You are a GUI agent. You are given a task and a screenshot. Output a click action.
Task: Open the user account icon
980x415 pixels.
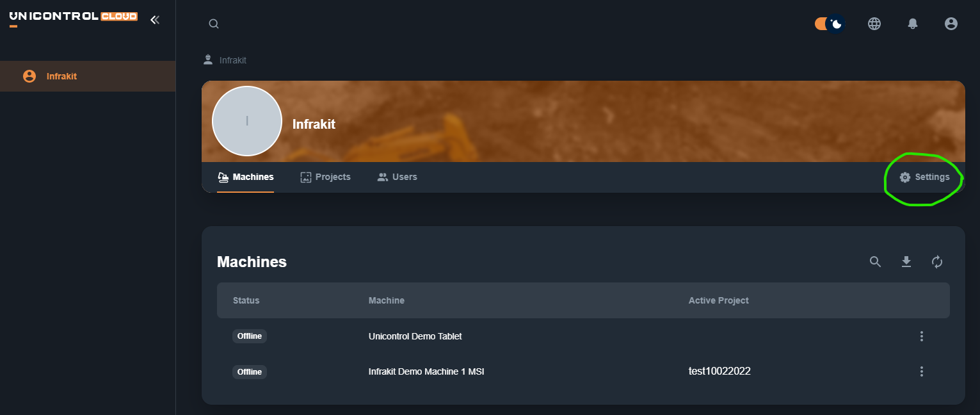coord(951,24)
